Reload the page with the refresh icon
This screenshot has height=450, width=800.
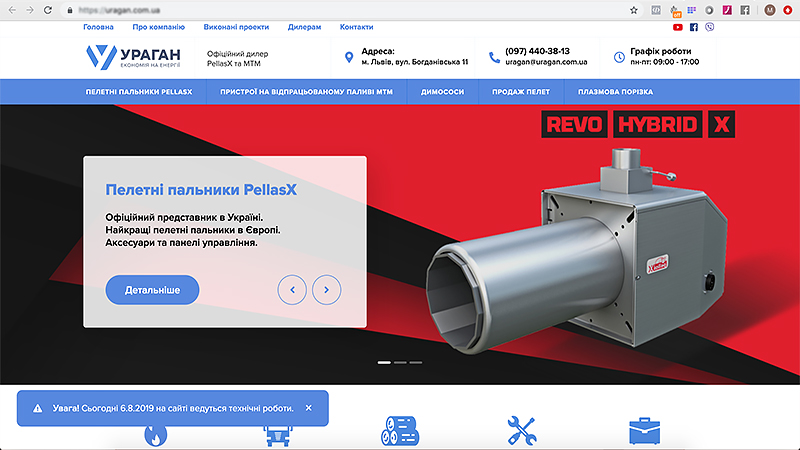47,10
